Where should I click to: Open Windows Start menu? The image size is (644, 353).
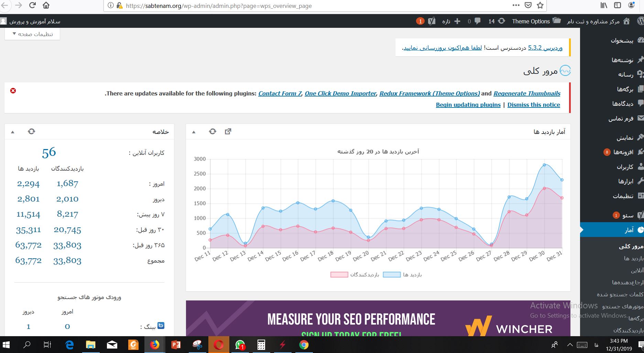(x=7, y=345)
